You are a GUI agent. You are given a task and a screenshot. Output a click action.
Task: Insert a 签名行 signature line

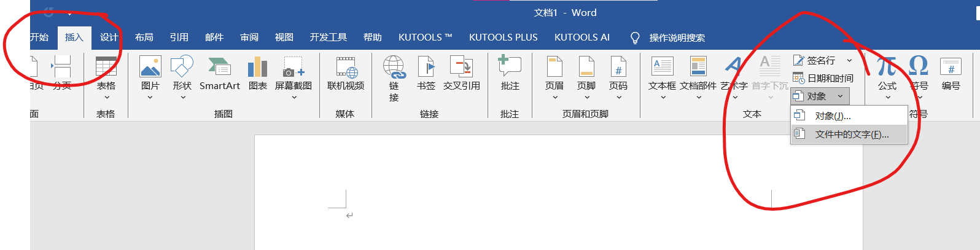pyautogui.click(x=814, y=60)
